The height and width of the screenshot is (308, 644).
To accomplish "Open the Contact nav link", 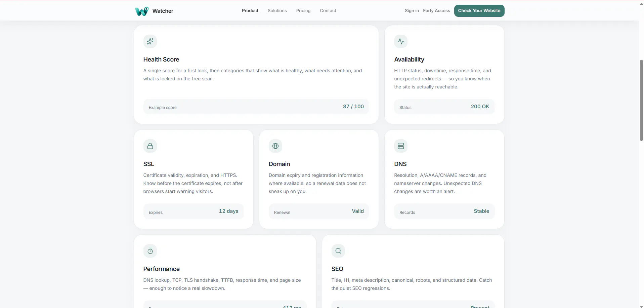I will coord(328,11).
